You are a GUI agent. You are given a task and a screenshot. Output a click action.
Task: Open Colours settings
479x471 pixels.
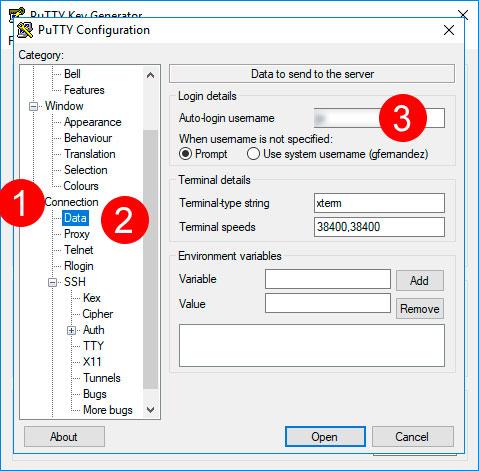click(81, 186)
